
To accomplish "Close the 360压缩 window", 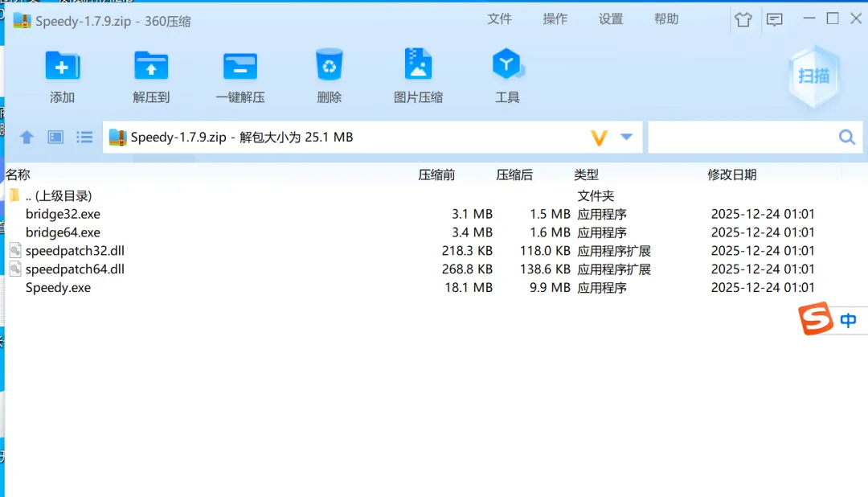I will click(856, 18).
